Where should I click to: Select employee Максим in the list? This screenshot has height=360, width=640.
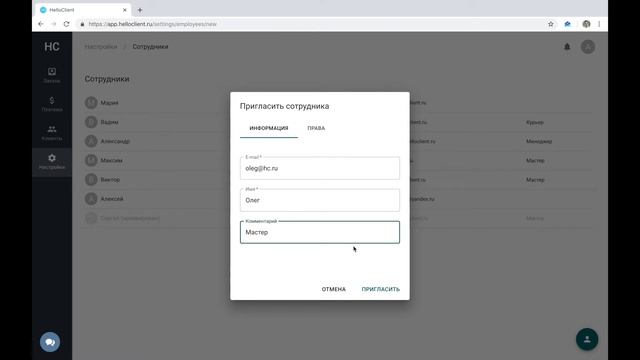(x=111, y=160)
